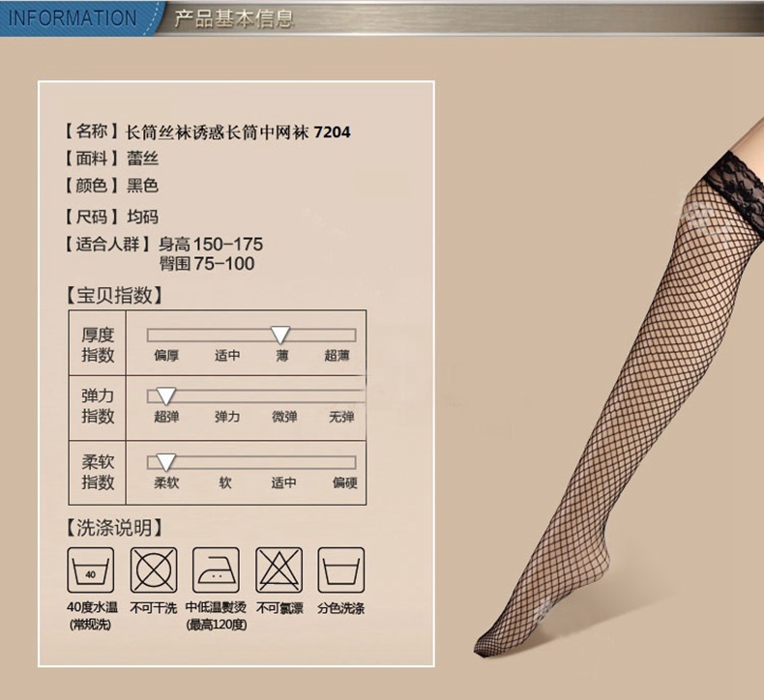Click the 【面料】 label

click(x=92, y=159)
